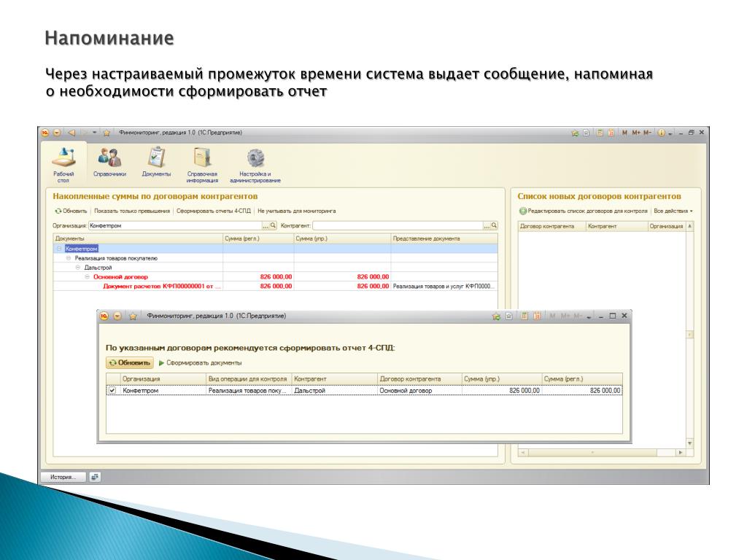Screen dimensions: 747x560
Task: Go back using orange left arrow
Action: click(x=71, y=133)
